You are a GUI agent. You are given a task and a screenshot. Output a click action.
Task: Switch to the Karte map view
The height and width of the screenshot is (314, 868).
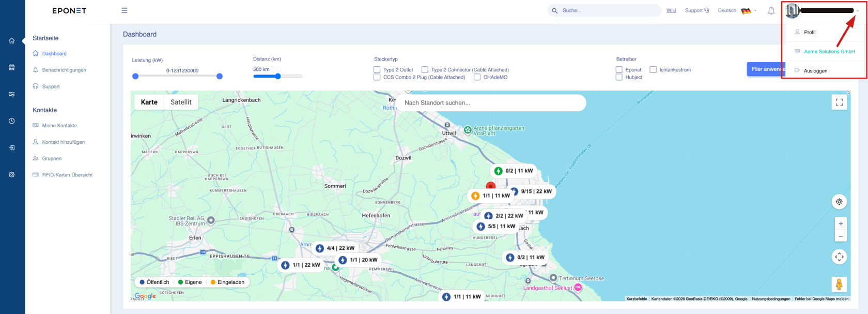tap(149, 102)
